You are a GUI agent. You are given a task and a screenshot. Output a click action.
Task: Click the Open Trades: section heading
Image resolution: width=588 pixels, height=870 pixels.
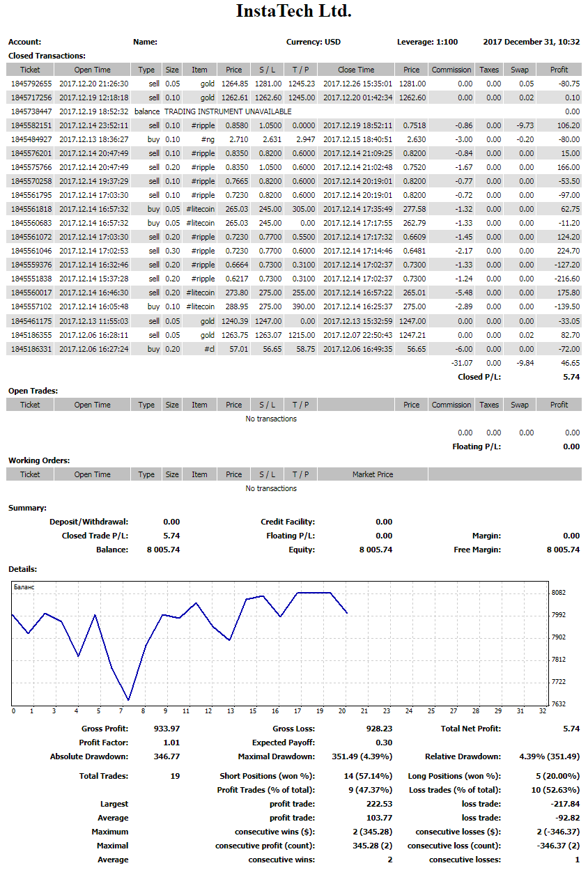(33, 390)
